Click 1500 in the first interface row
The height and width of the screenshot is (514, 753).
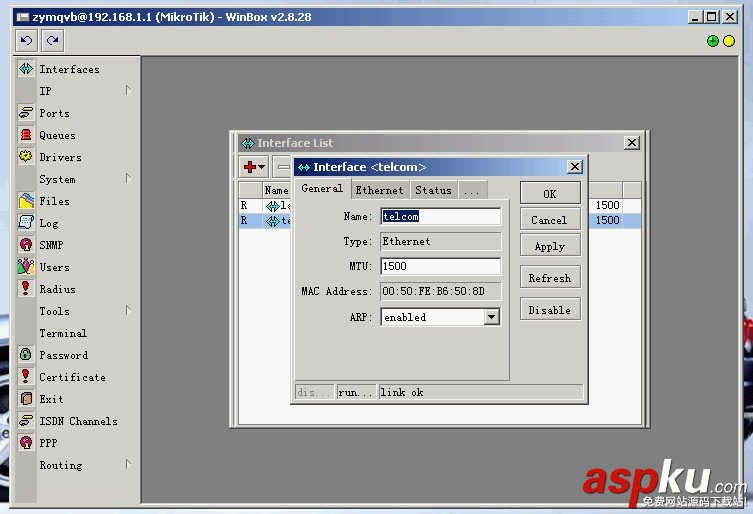[x=607, y=206]
